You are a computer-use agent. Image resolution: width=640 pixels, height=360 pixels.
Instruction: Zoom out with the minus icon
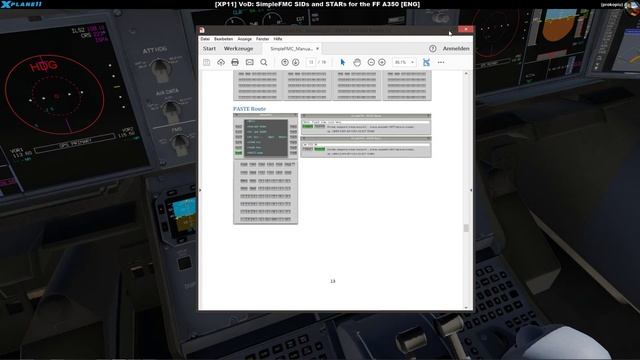tap(371, 62)
